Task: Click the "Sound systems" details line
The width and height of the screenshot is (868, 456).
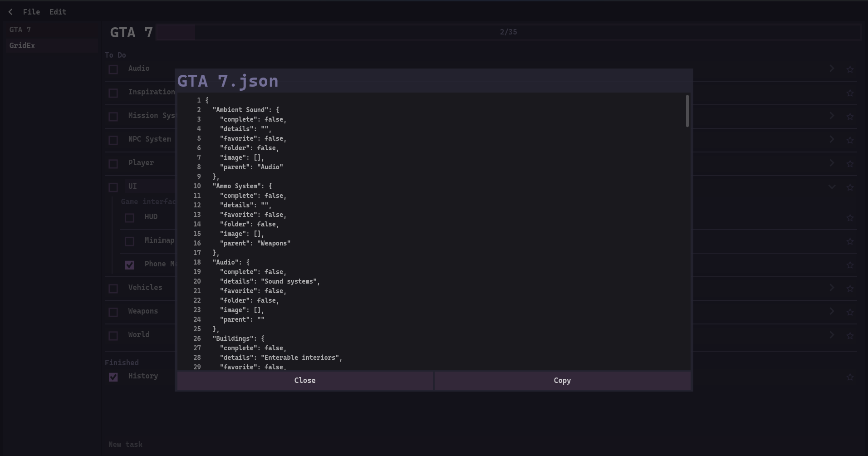Action: tap(270, 281)
